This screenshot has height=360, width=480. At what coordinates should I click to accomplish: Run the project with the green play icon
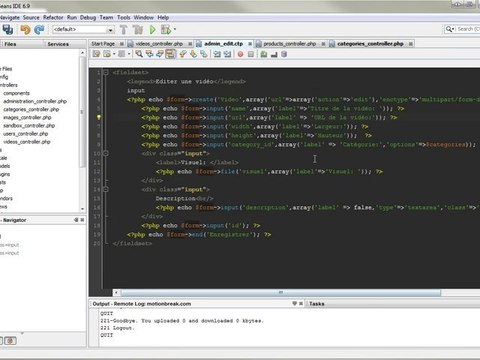click(153, 30)
